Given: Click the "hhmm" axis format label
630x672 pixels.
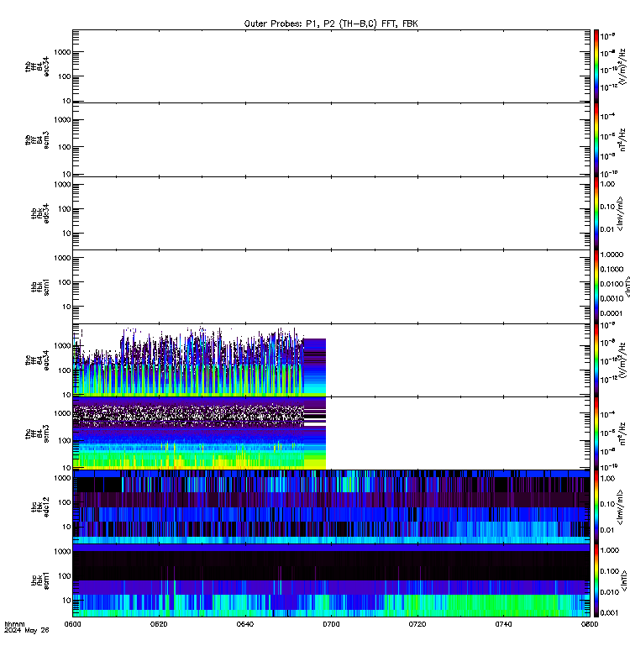Looking at the screenshot, I should tap(14, 624).
